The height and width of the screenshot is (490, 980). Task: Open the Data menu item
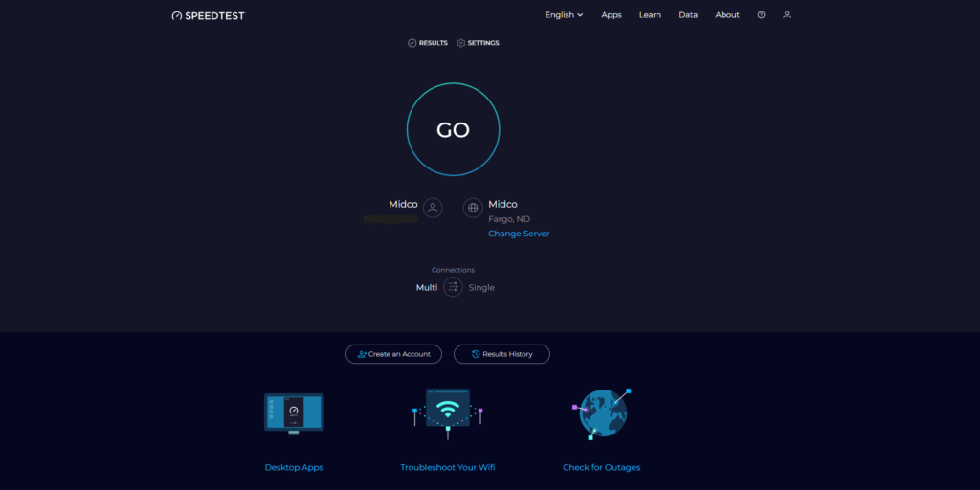pyautogui.click(x=688, y=15)
